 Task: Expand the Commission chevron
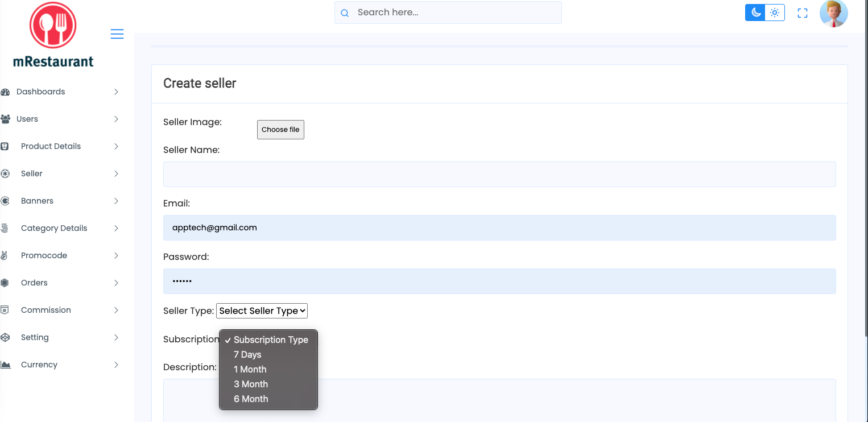[116, 310]
